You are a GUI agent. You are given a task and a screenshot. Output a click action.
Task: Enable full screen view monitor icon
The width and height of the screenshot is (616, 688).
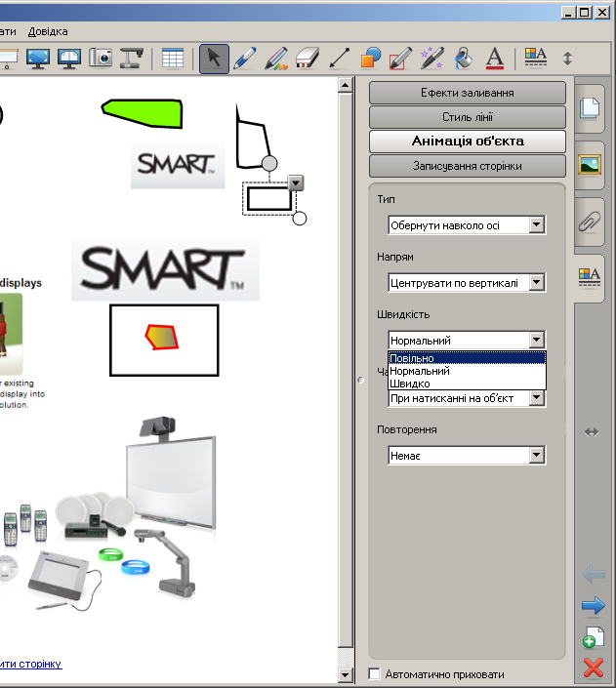[38, 59]
